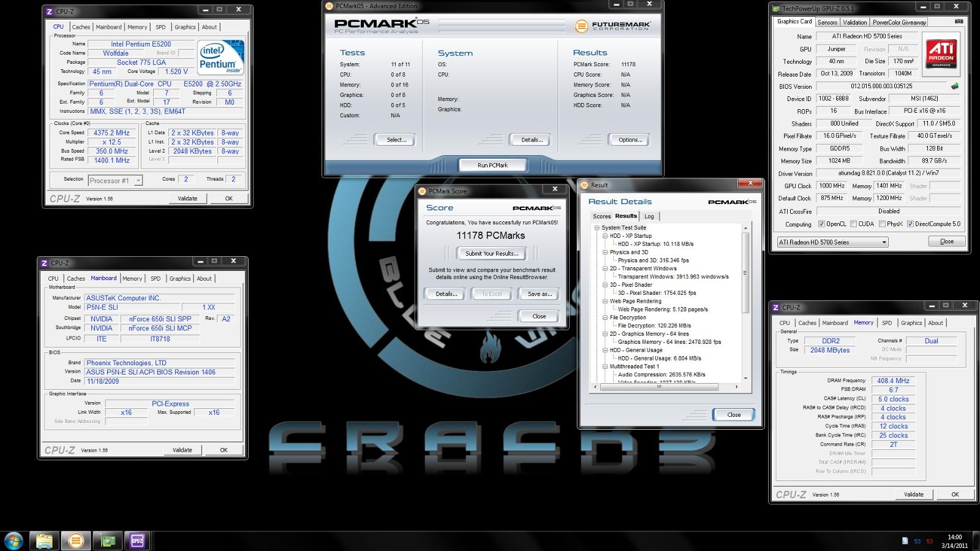Switch to the Scores tab in Result Details

point(601,216)
